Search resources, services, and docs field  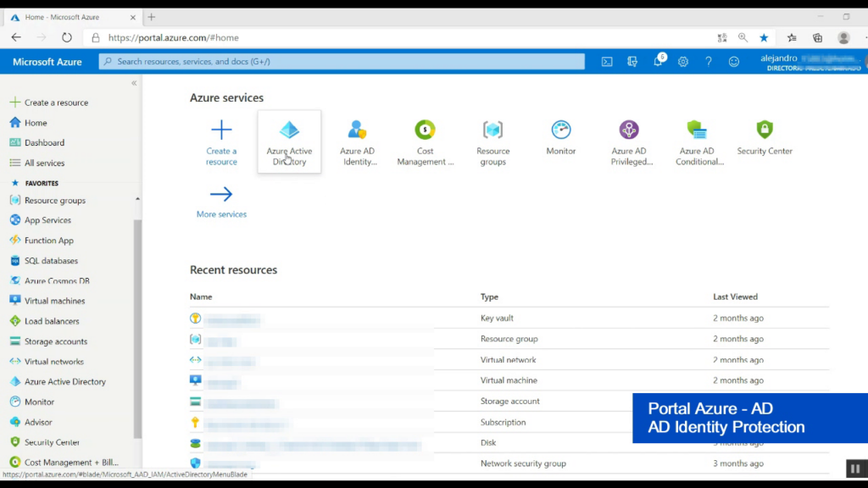click(342, 61)
